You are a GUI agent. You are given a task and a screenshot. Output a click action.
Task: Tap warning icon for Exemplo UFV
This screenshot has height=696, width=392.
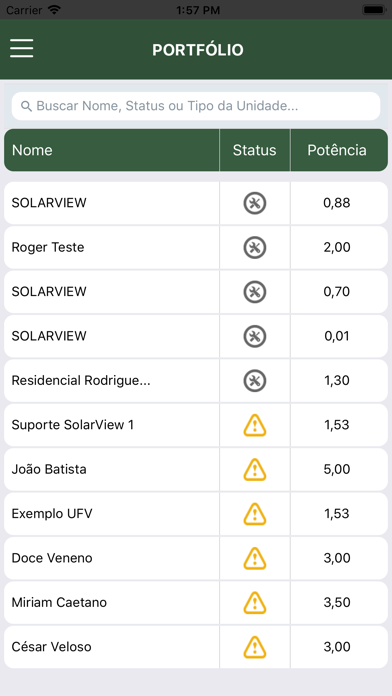click(255, 514)
